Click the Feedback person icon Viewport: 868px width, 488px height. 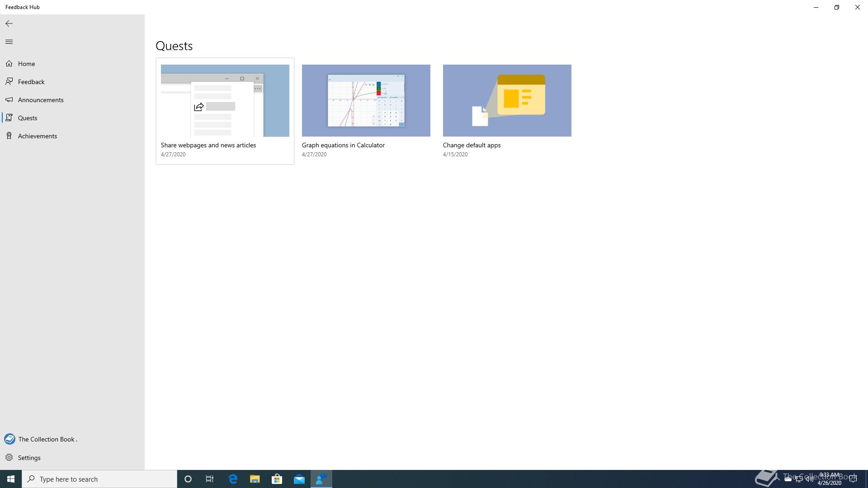tap(9, 82)
